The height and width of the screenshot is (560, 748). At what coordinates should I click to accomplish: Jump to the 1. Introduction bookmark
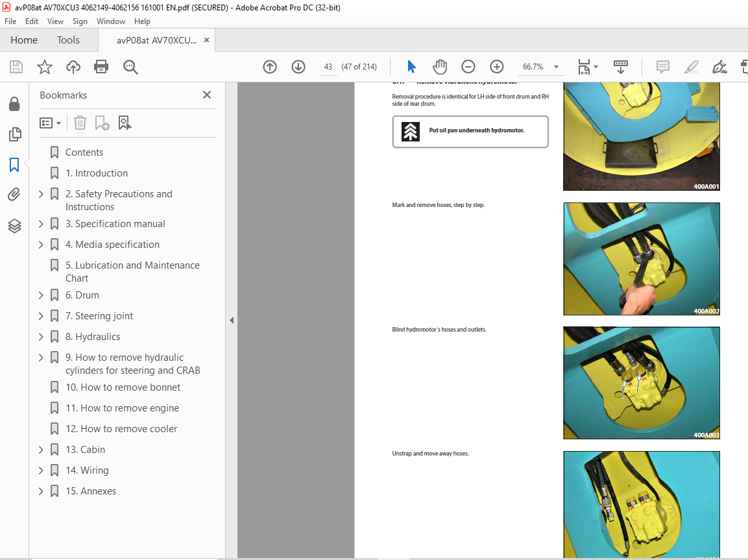pyautogui.click(x=97, y=173)
